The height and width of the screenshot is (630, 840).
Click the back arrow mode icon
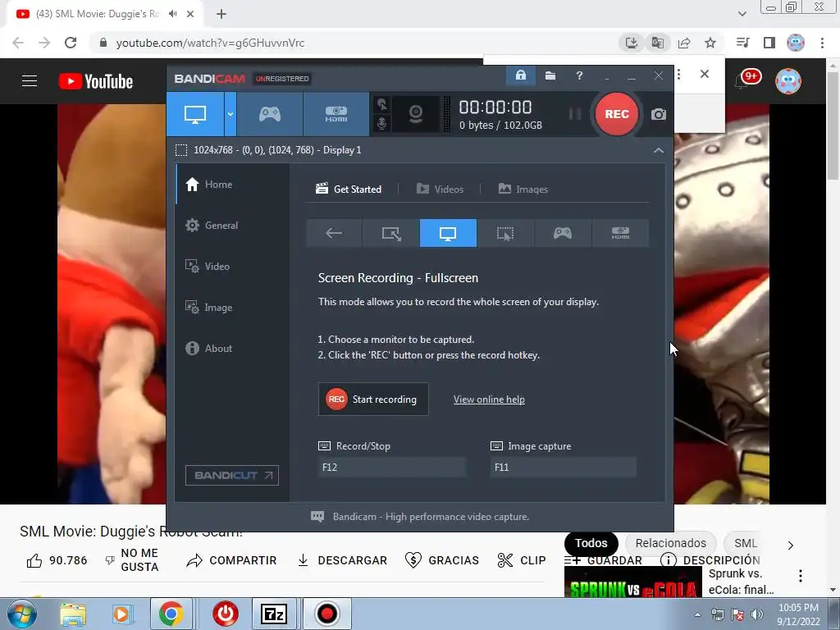click(334, 233)
